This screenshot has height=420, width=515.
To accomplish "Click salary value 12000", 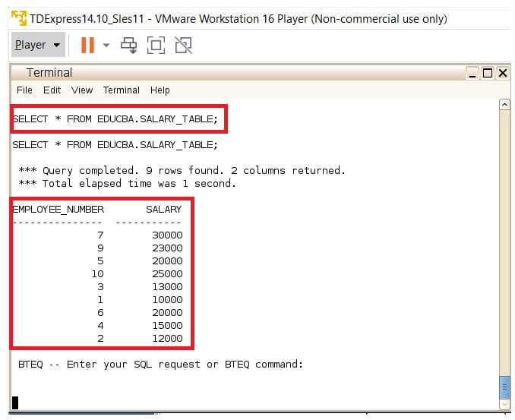I will coord(167,338).
